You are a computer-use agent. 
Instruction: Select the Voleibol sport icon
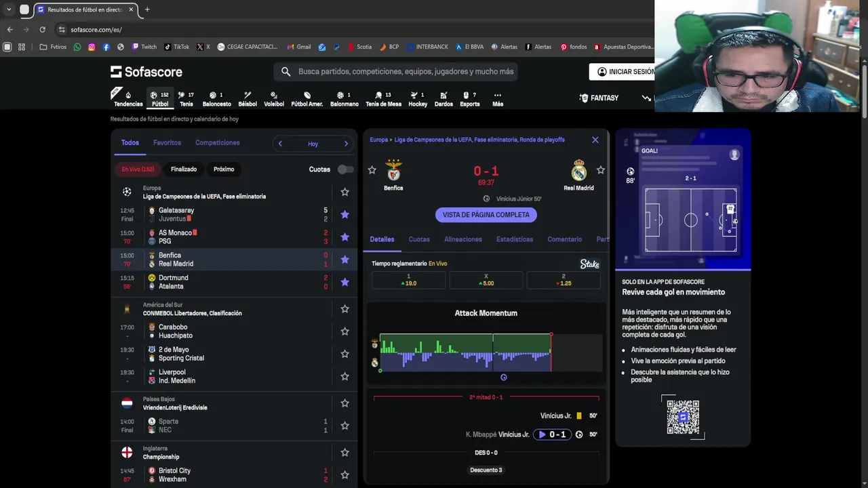pyautogui.click(x=273, y=99)
